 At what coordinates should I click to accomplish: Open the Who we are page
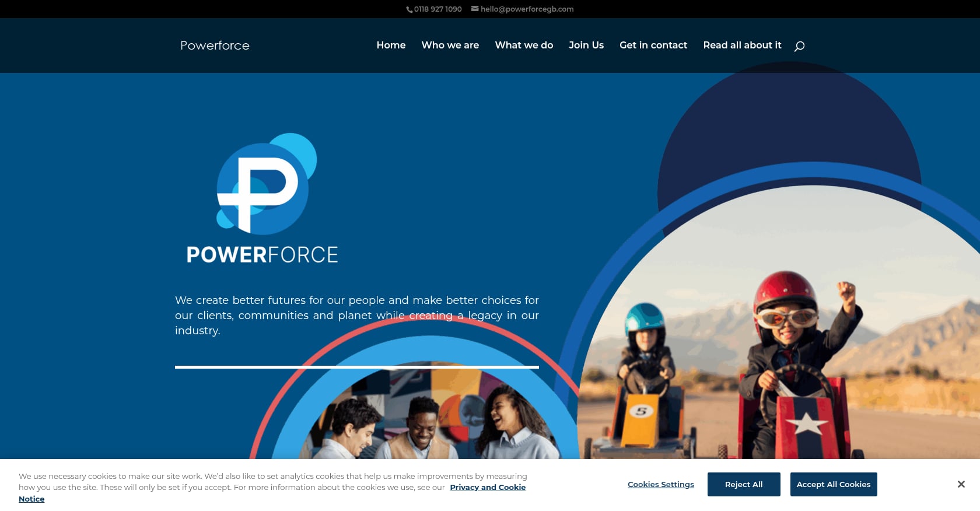[450, 45]
